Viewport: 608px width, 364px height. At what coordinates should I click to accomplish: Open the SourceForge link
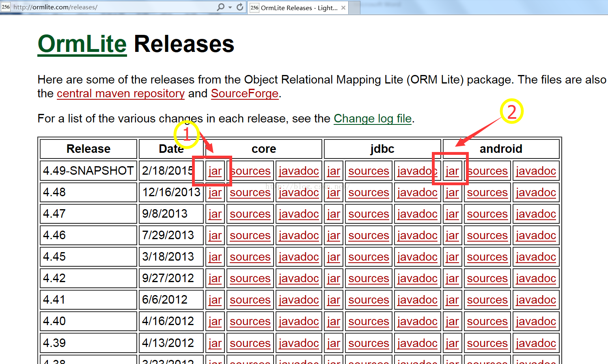point(245,94)
